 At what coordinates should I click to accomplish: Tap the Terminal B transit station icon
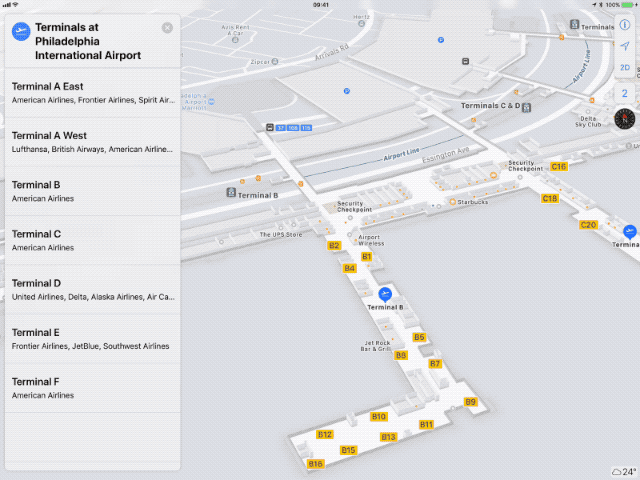pos(231,192)
